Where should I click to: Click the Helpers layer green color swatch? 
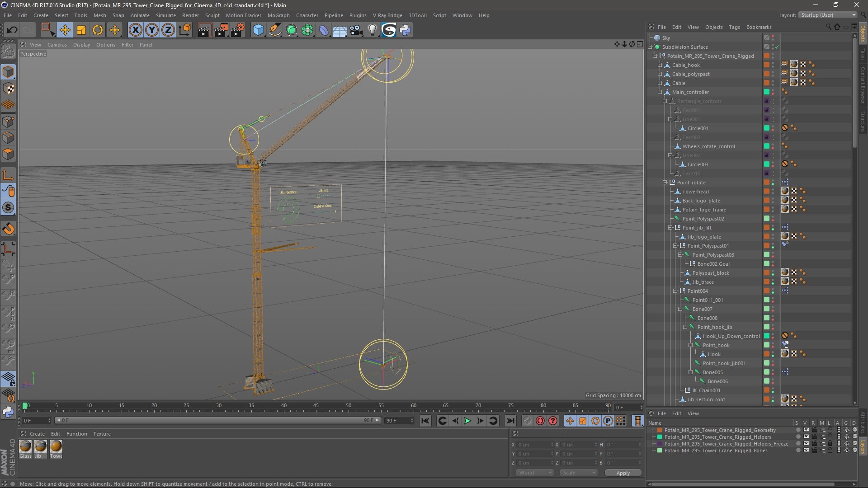[x=660, y=437]
